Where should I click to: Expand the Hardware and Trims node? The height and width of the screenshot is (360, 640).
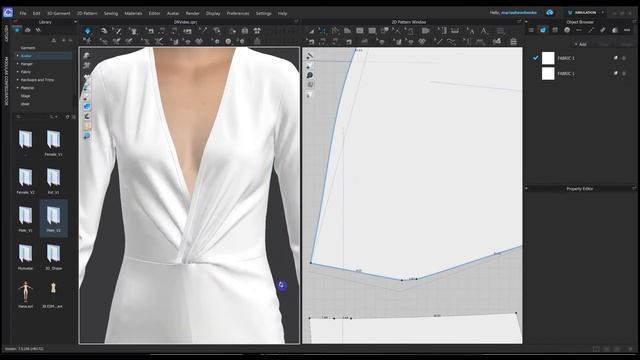[x=17, y=80]
